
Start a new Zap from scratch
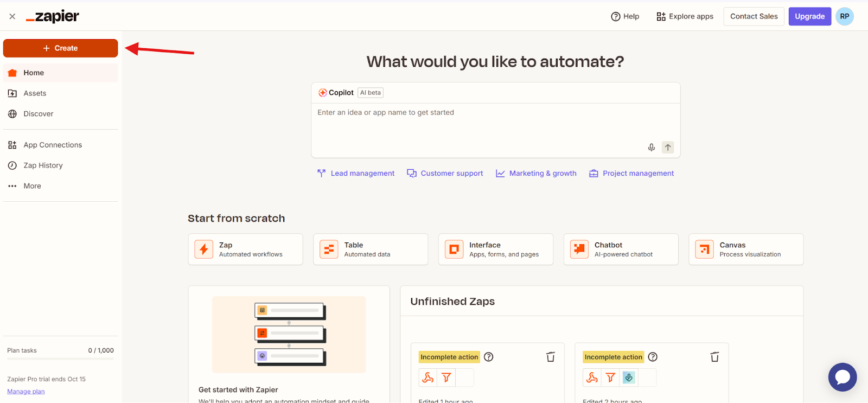pos(246,250)
